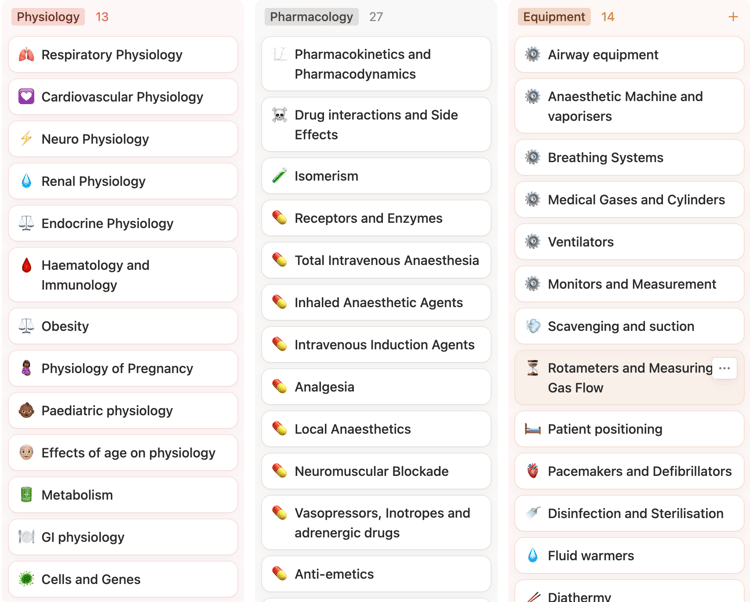Open the Total Intravenous Anaesthesia card
Image resolution: width=750 pixels, height=602 pixels.
(386, 260)
